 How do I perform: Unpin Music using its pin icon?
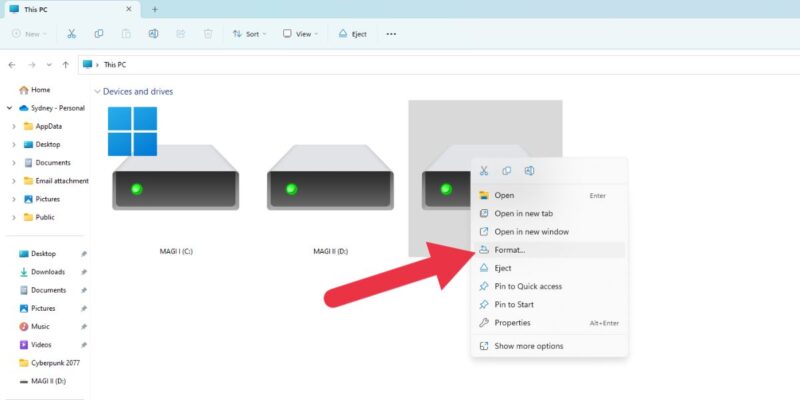84,327
